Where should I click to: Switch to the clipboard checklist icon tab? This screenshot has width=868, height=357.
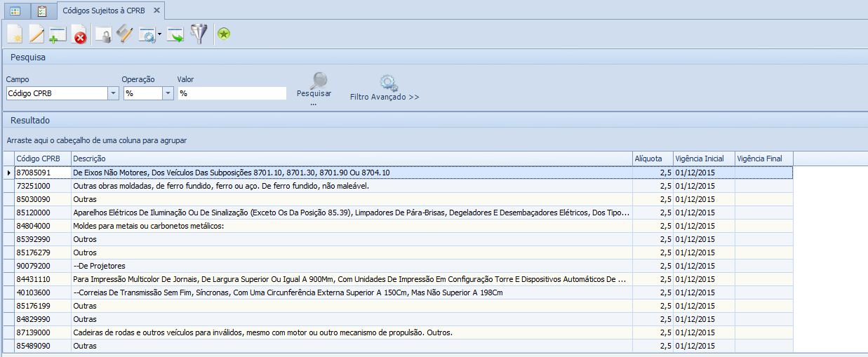42,11
